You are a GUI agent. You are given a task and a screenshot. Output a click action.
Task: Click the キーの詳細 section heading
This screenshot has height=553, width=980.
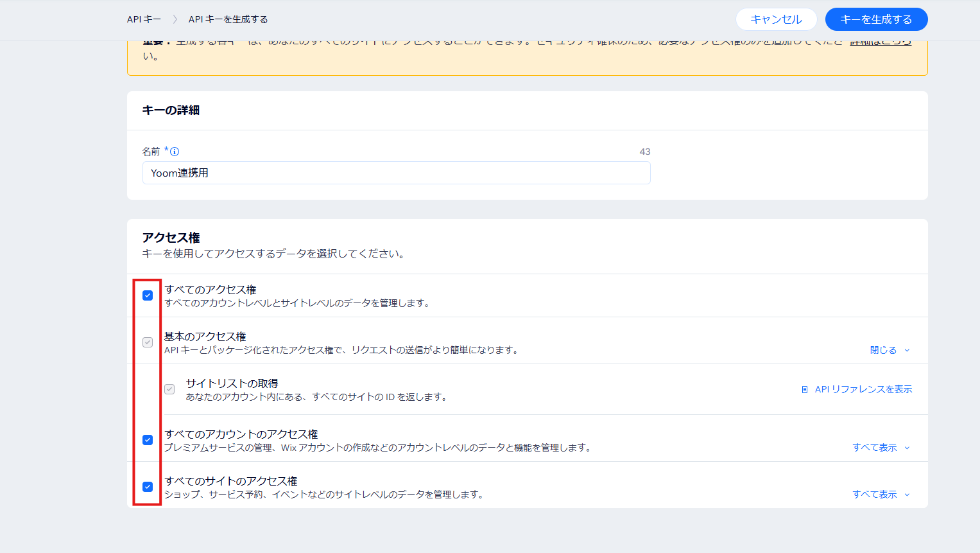[171, 110]
